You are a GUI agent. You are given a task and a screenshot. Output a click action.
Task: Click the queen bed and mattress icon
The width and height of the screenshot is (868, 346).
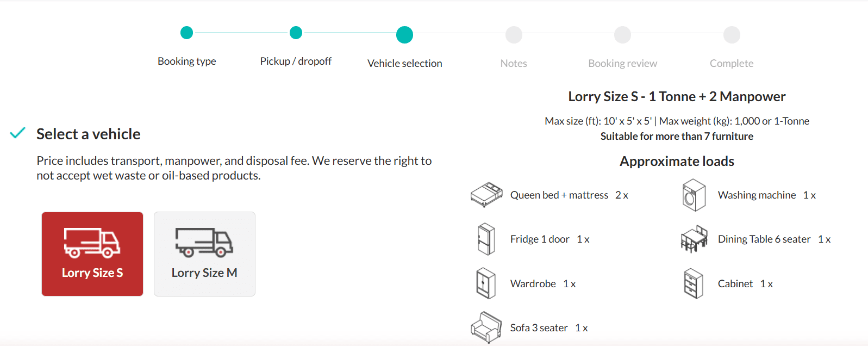pyautogui.click(x=486, y=195)
